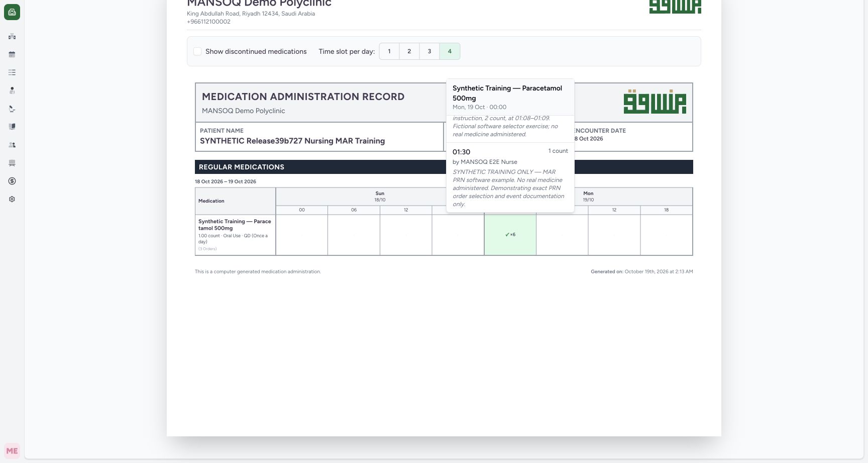This screenshot has height=463, width=868.
Task: Set time slot per day to 3
Action: 429,51
